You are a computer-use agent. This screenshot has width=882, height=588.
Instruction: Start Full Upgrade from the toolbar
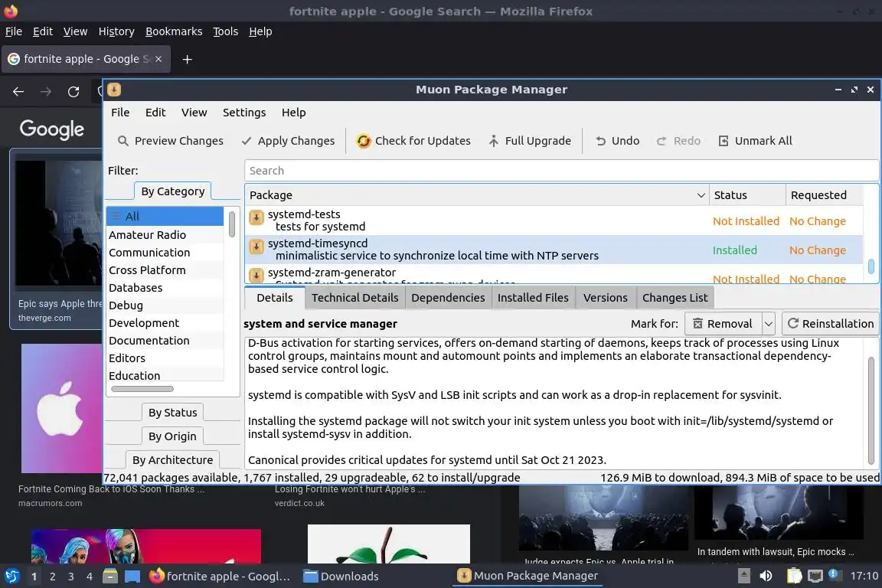click(x=529, y=141)
